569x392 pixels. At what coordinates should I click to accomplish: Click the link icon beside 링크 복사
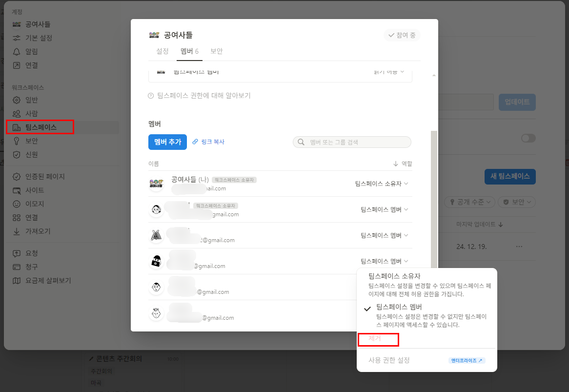195,142
